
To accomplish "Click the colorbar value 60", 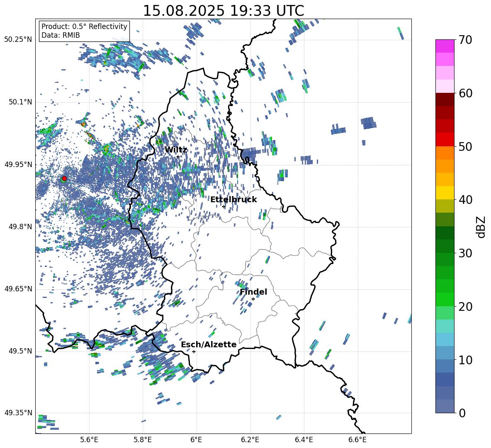I will coord(465,93).
